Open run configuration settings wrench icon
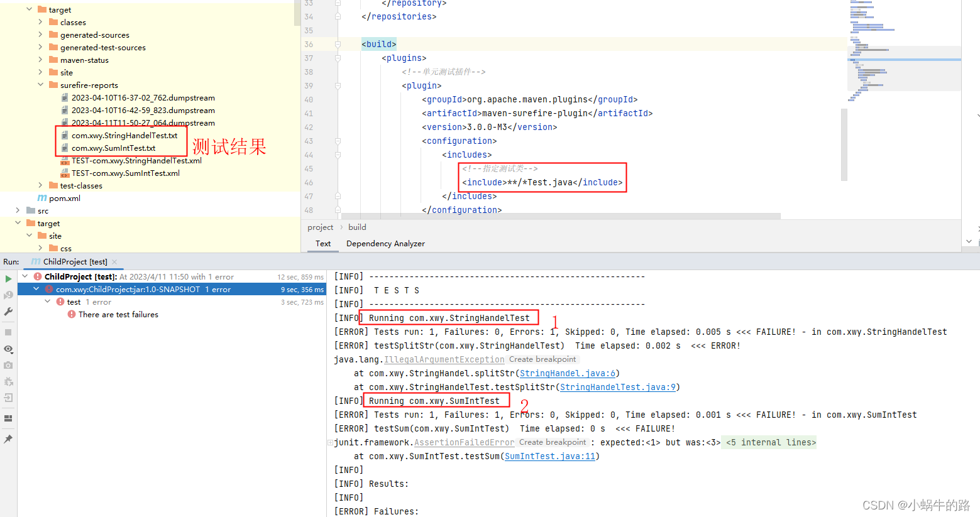Viewport: 980px width, 517px height. (8, 312)
